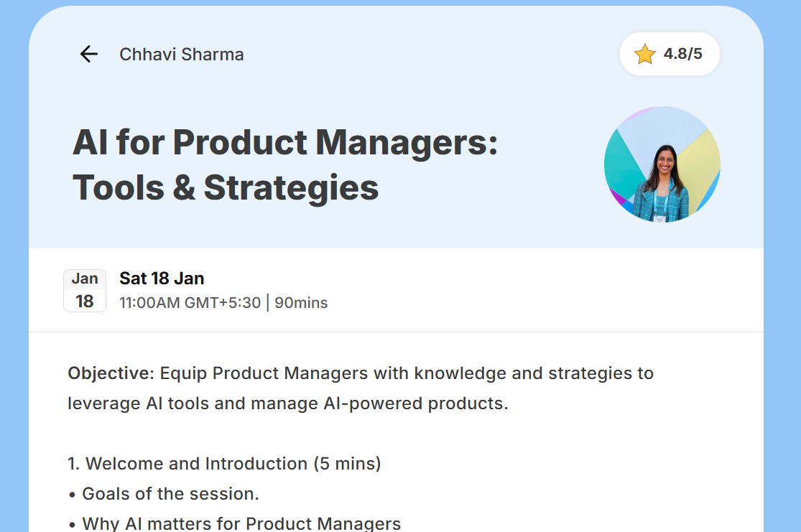Click the back arrow icon
The width and height of the screenshot is (801, 532).
(88, 54)
